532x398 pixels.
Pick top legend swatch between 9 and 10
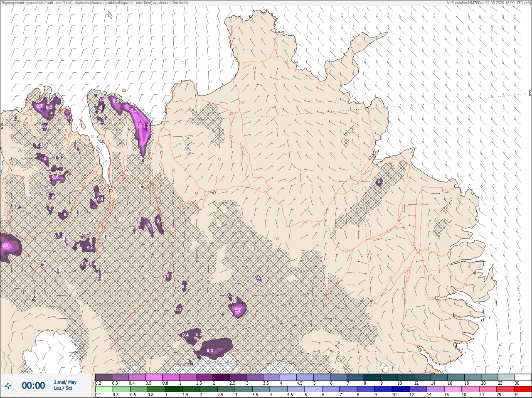click(389, 377)
